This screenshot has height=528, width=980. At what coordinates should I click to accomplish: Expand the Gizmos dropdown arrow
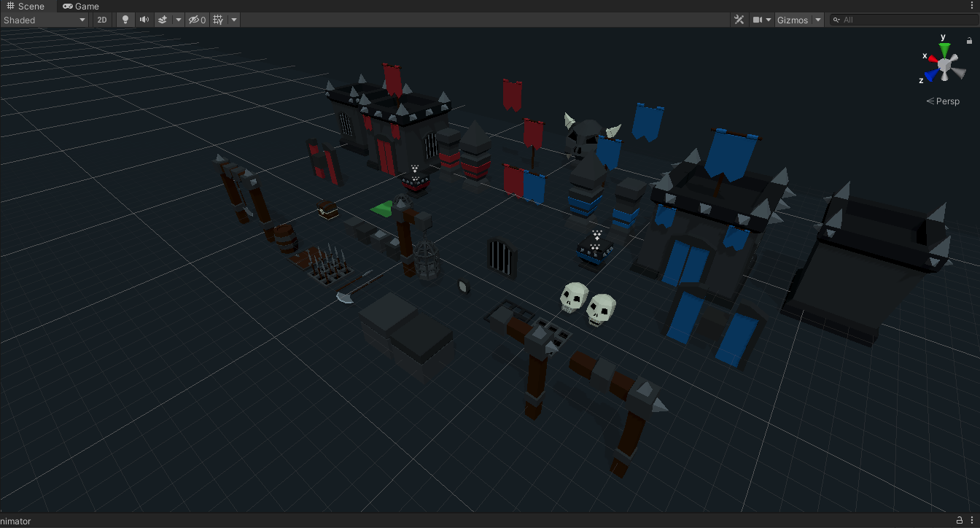818,20
